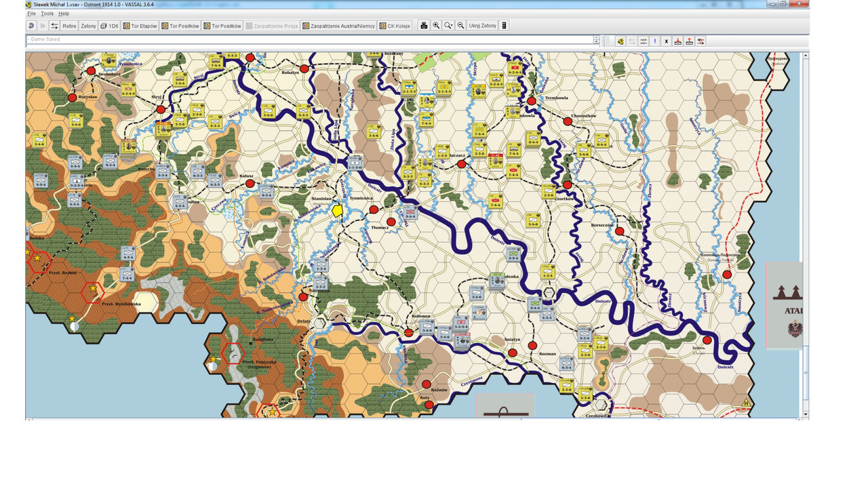The height and width of the screenshot is (482, 868).
Task: Click the chat panel up spinner arrow
Action: [x=596, y=38]
